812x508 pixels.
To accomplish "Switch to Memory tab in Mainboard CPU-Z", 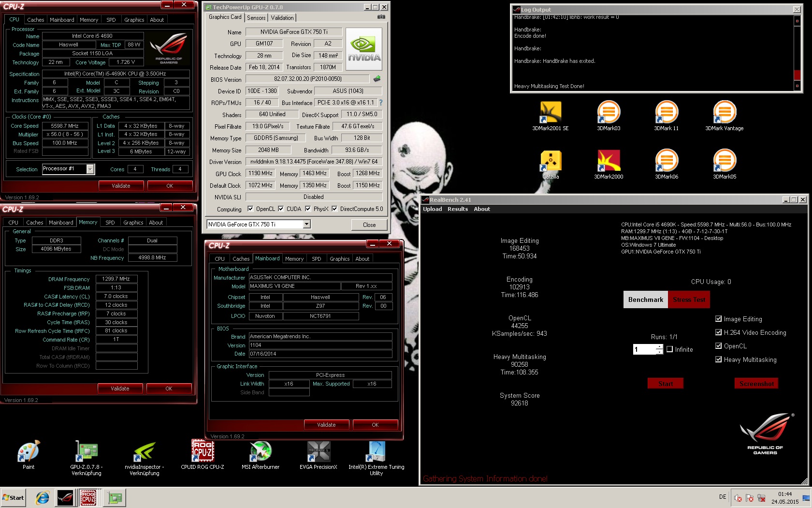I will pyautogui.click(x=294, y=259).
